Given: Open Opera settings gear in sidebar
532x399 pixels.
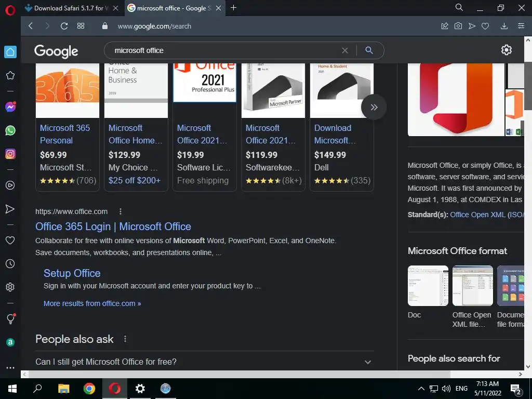Looking at the screenshot, I should coord(10,287).
